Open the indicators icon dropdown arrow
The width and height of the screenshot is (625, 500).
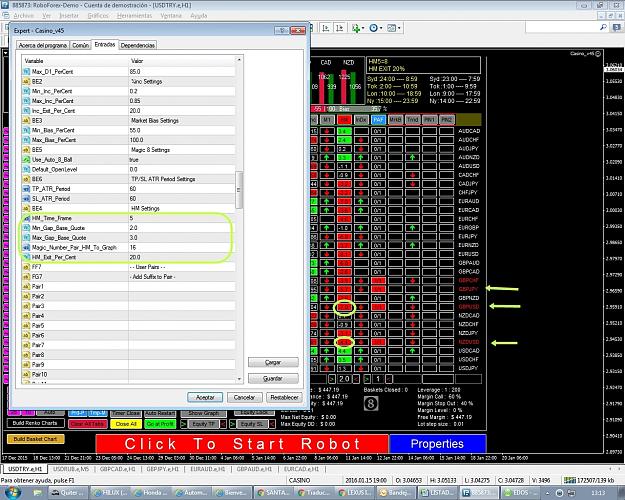[x=363, y=28]
